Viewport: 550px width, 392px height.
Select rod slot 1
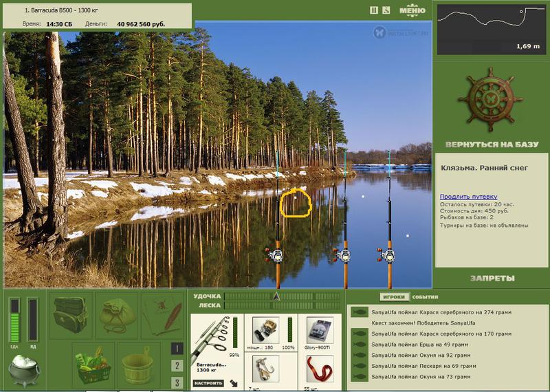[177, 349]
